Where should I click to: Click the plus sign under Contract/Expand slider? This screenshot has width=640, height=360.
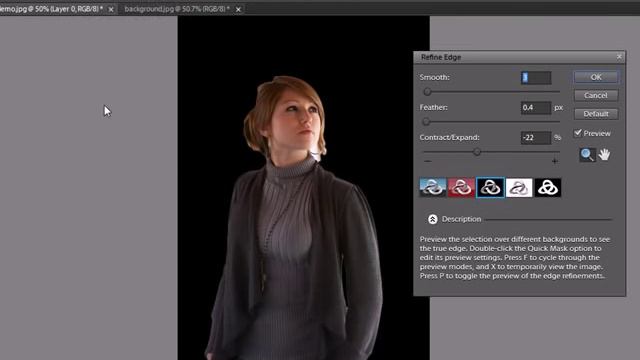point(554,161)
